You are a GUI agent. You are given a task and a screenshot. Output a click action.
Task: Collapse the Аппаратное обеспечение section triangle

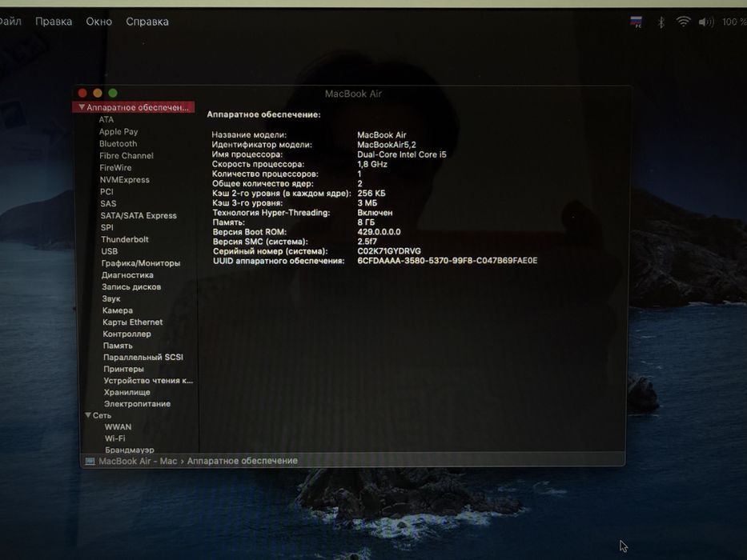coord(82,107)
